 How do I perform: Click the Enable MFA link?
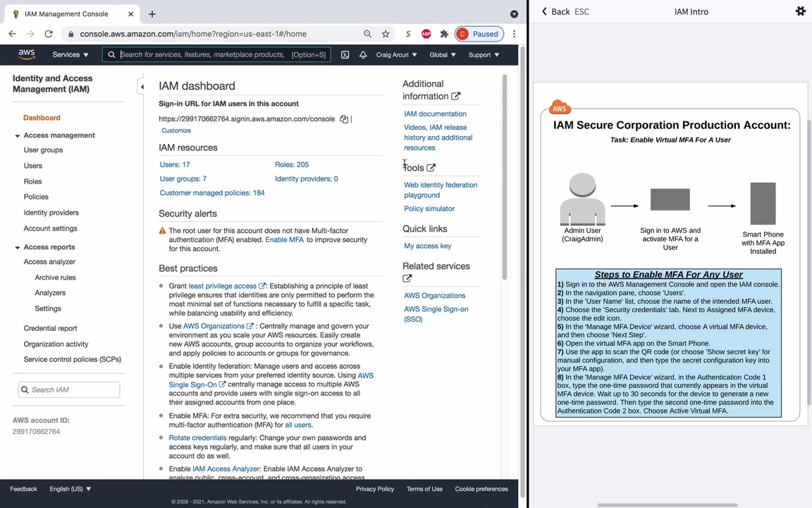(284, 239)
